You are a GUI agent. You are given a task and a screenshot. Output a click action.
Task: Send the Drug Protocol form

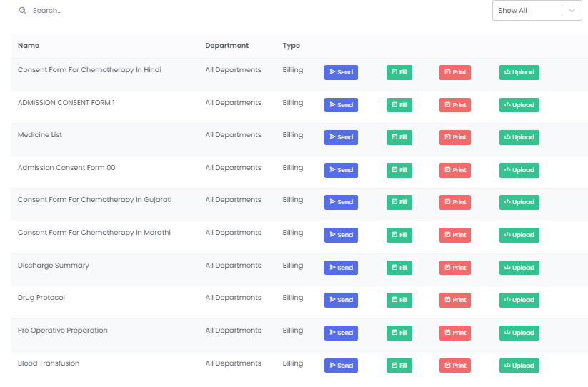pos(341,300)
